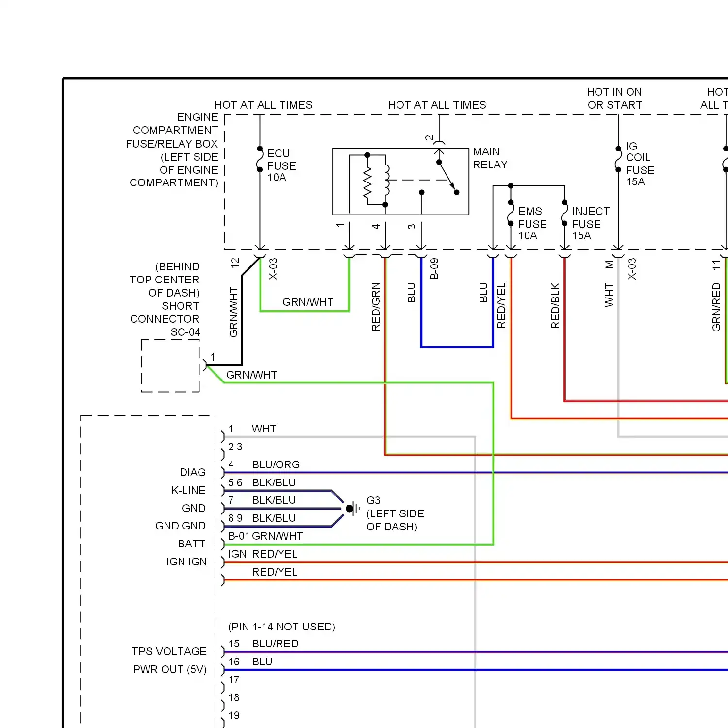Click the vertical 'GRN/WHT' label on the black wire
Screen dimensions: 728x728
(x=233, y=312)
